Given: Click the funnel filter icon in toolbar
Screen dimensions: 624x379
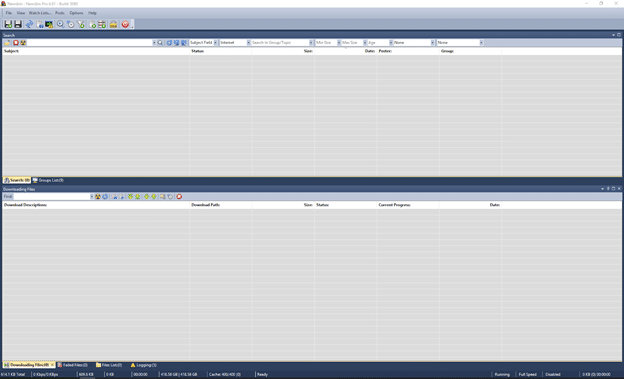Looking at the screenshot, I should click(81, 24).
